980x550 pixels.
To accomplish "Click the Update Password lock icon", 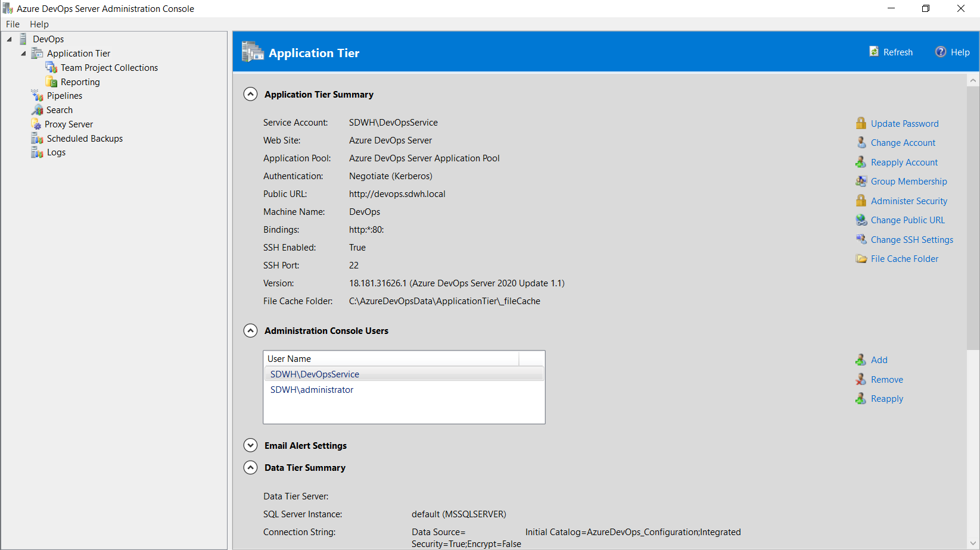I will (861, 123).
